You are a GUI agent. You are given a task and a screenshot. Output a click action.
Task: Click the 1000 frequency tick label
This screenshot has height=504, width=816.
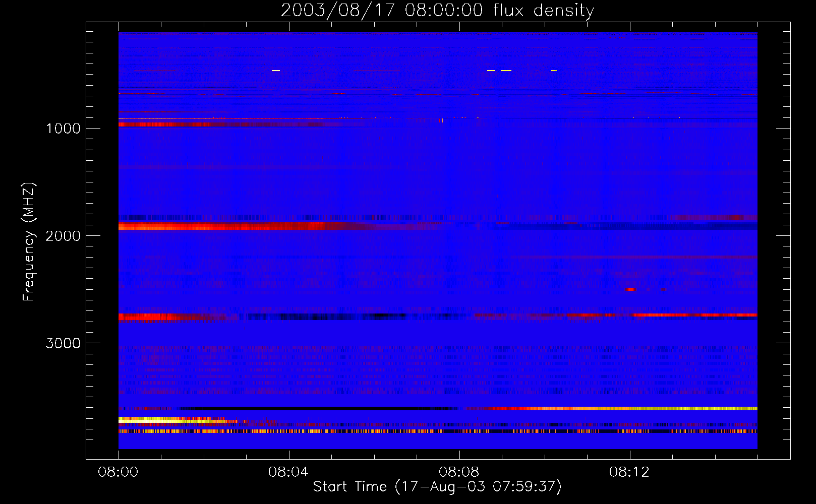click(x=63, y=129)
